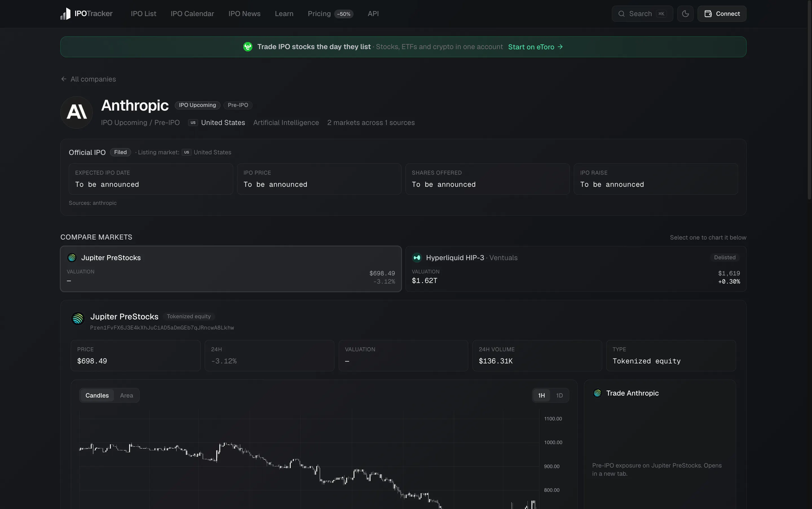Click the token address Pren1FvFX6J3E4k text
Image resolution: width=812 pixels, height=509 pixels.
tap(162, 328)
